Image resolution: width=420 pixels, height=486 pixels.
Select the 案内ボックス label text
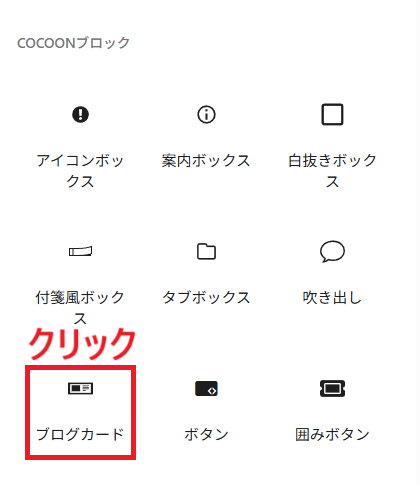pyautogui.click(x=206, y=160)
